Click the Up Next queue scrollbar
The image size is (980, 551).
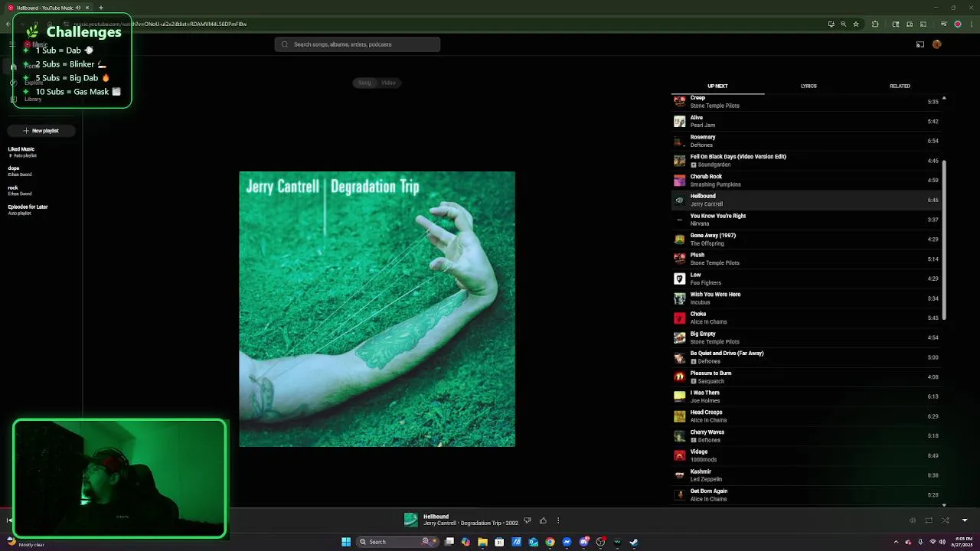[943, 240]
